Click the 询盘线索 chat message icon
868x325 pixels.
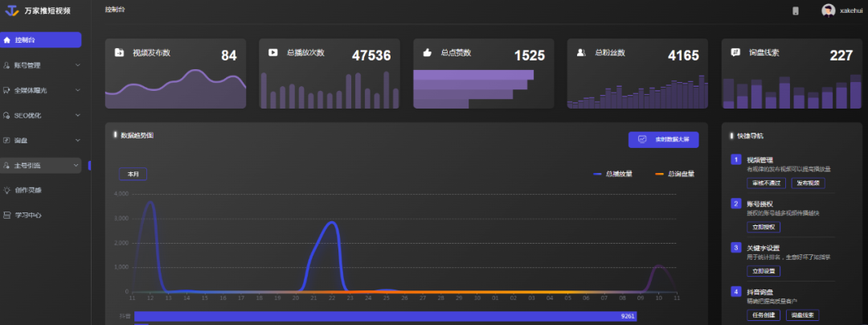(735, 53)
